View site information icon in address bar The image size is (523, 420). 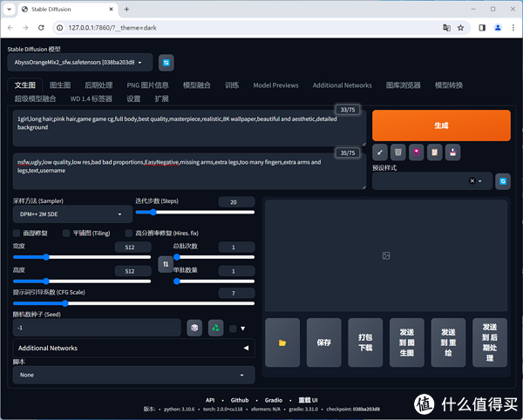[x=59, y=28]
